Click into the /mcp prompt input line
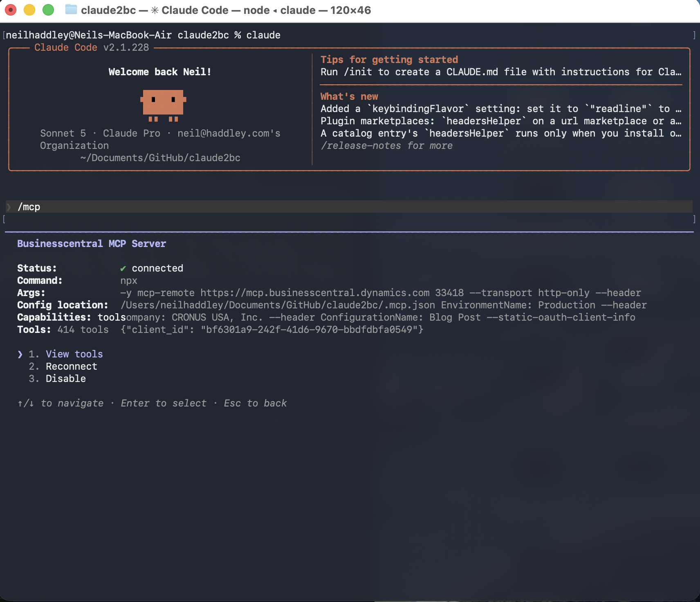The width and height of the screenshot is (700, 602). [x=349, y=207]
